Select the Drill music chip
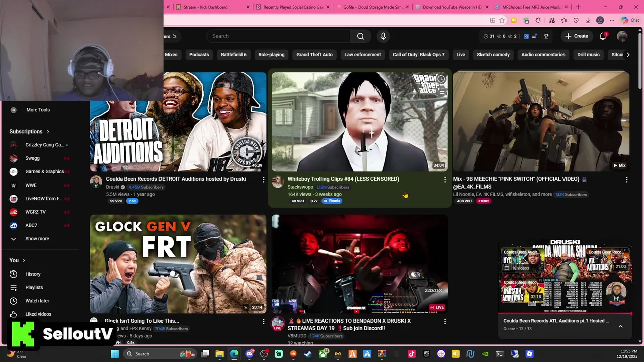 point(588,54)
